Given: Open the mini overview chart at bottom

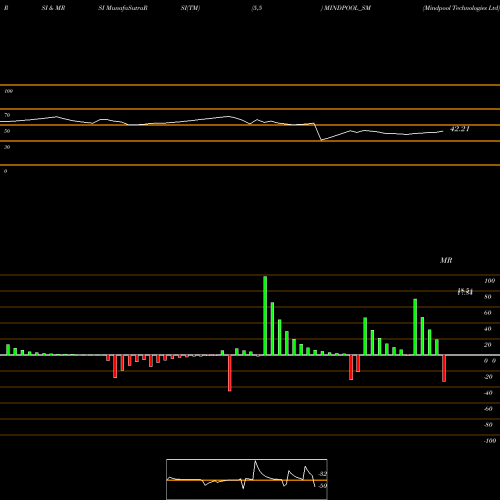Looking at the screenshot, I should pos(247,479).
